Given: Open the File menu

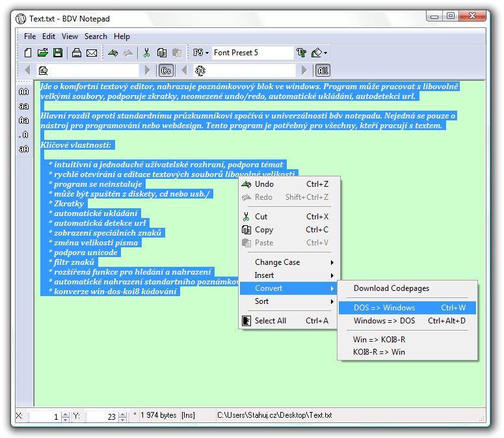Looking at the screenshot, I should tap(30, 36).
